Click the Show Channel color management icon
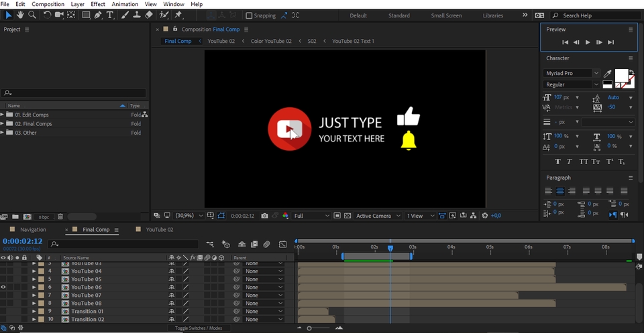Viewport: 644px width, 333px height. coord(286,216)
